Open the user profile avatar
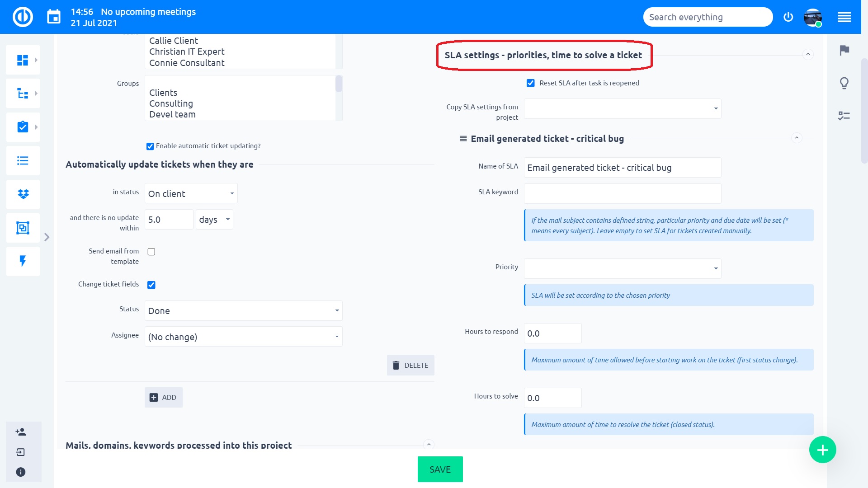This screenshot has width=868, height=488. point(812,17)
